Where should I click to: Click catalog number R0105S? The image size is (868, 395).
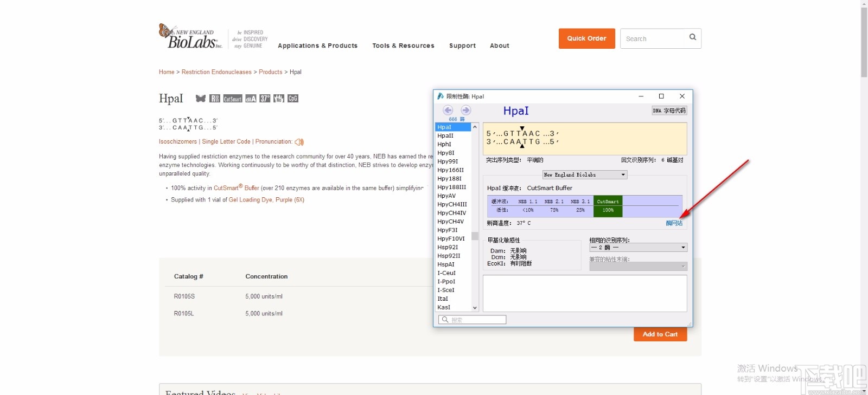click(184, 296)
